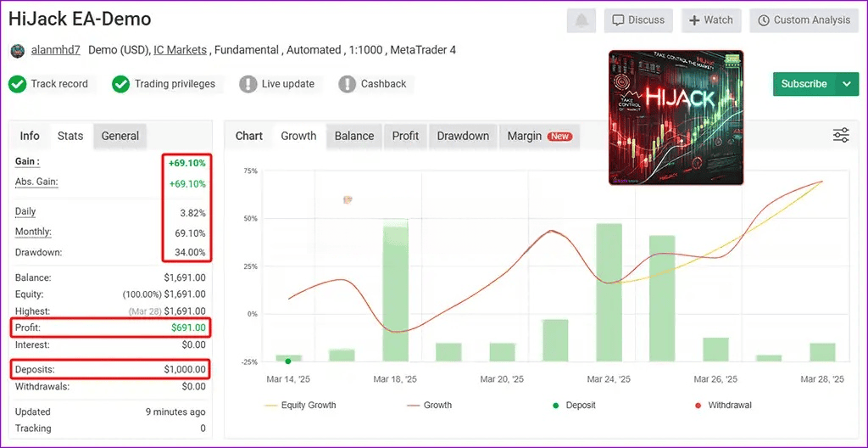Click the green Subscribe button
This screenshot has width=868, height=448.
click(804, 84)
